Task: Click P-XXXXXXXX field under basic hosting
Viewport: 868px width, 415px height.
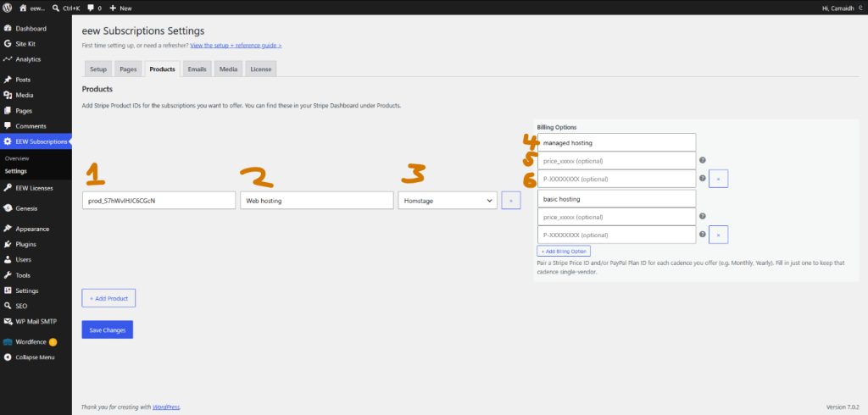Action: (x=616, y=235)
